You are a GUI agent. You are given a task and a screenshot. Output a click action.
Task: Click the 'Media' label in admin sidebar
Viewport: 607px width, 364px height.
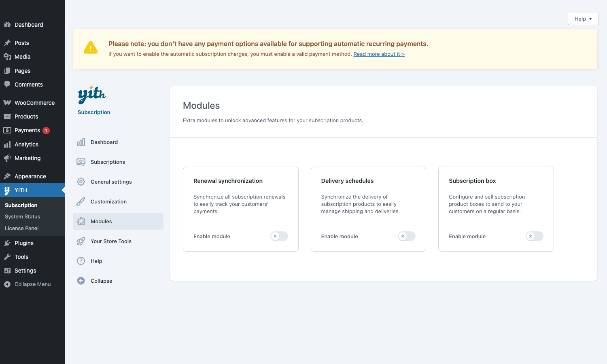point(23,57)
